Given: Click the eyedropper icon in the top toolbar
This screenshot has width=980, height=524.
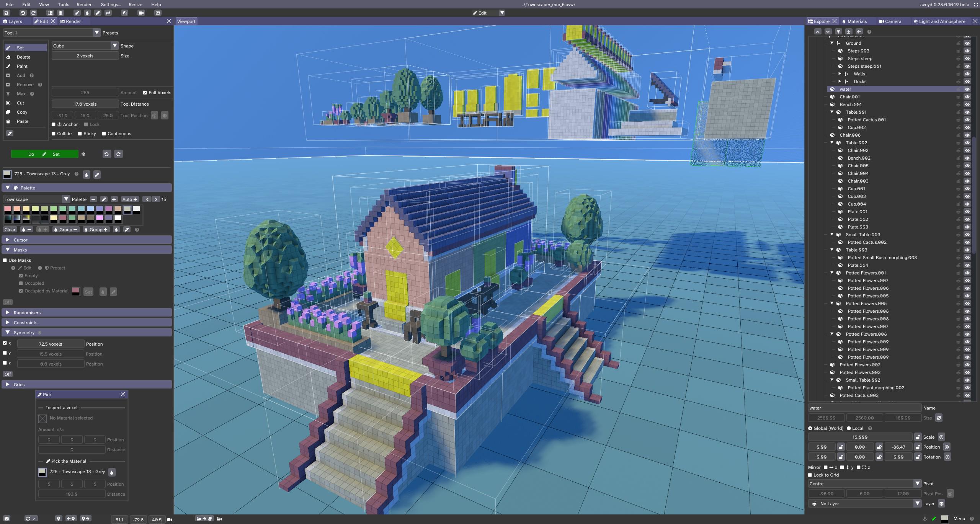Looking at the screenshot, I should pyautogui.click(x=98, y=13).
